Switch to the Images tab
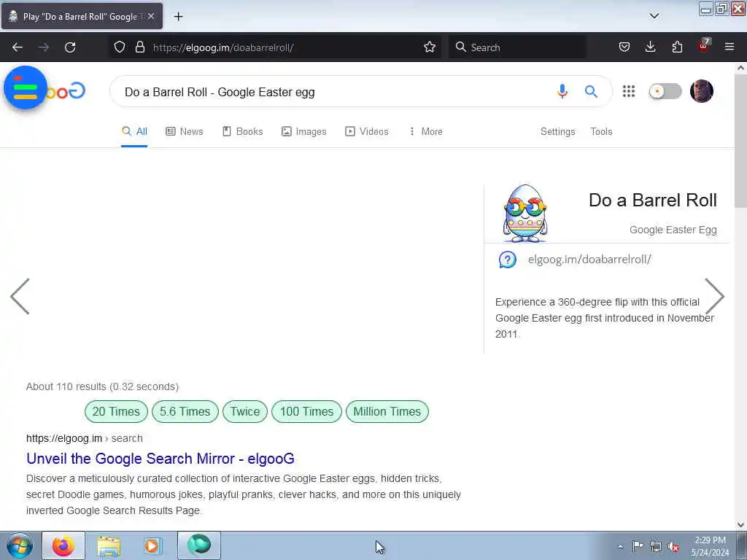Screen dimensions: 747x560 [304, 131]
